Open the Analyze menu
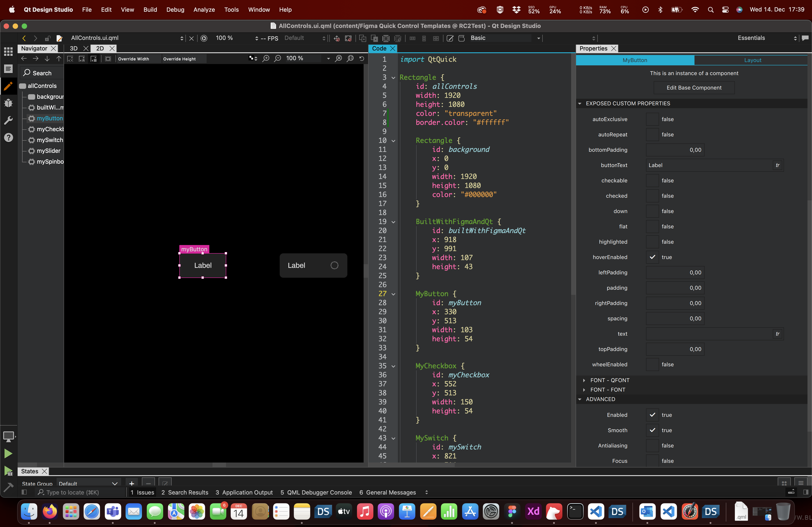 click(204, 9)
